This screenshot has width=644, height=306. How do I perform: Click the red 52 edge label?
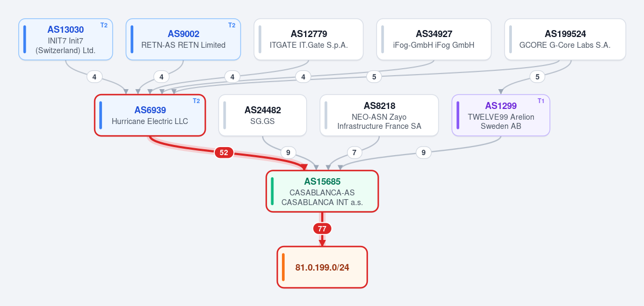pyautogui.click(x=224, y=153)
